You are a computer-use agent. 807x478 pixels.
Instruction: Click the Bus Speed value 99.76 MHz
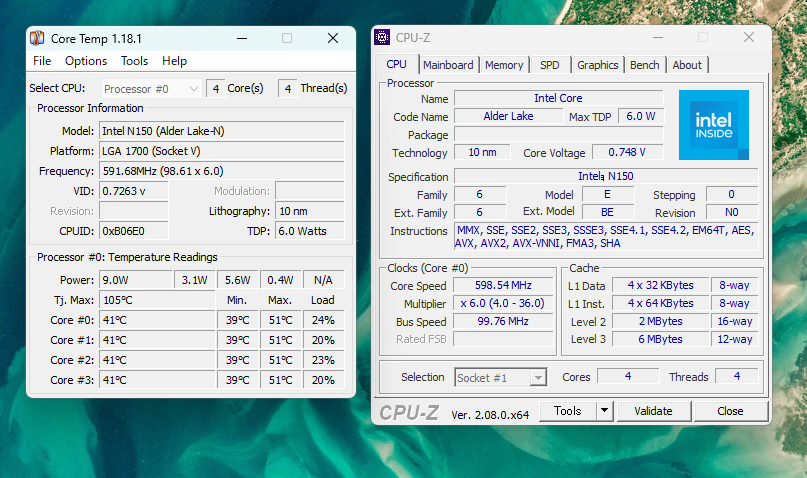[503, 321]
